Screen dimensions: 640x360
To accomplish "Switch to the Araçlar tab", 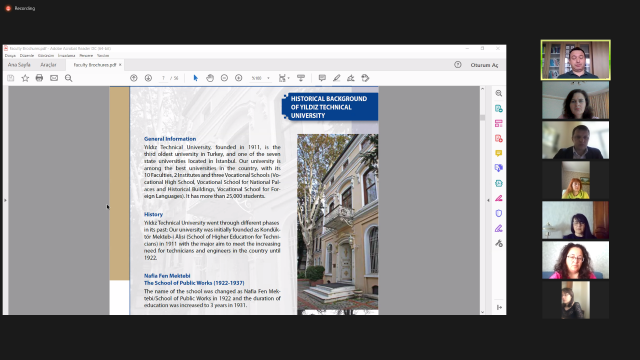I will [x=48, y=65].
